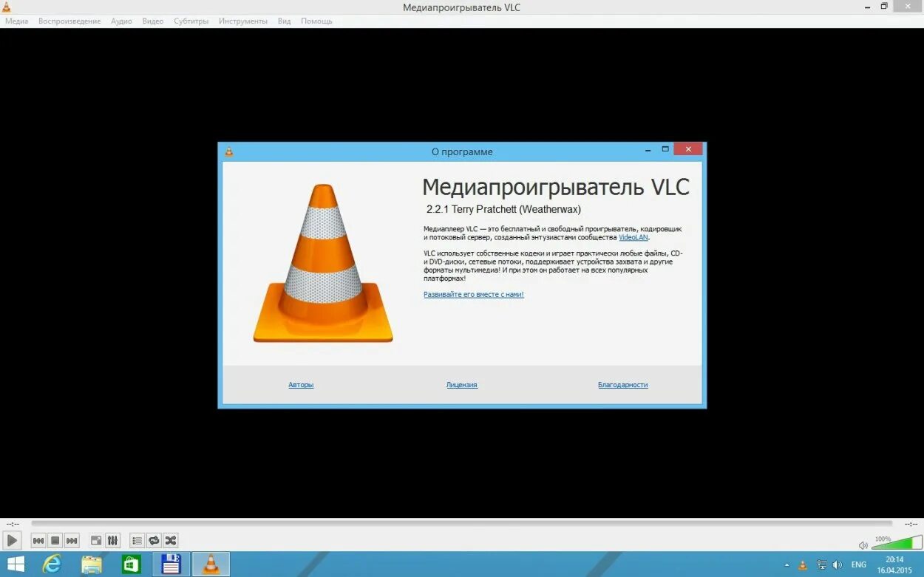This screenshot has width=924, height=577.
Task: Maximize the 'О программе' dialog
Action: click(x=665, y=149)
